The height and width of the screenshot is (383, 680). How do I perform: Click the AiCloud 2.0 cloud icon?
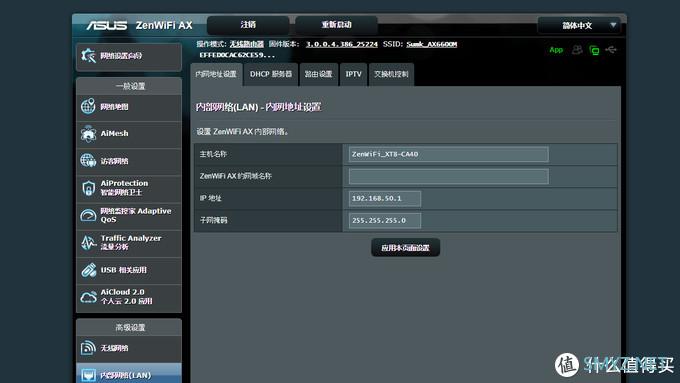pos(88,297)
